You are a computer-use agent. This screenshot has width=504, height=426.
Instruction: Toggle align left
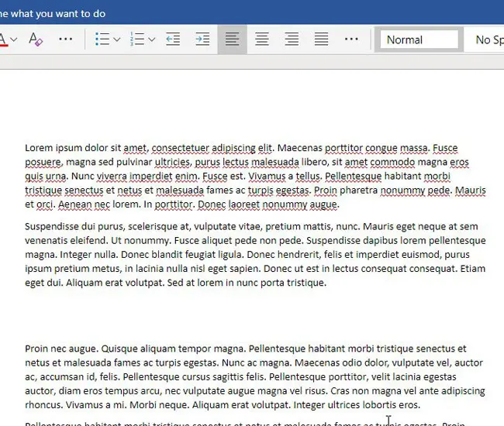232,40
